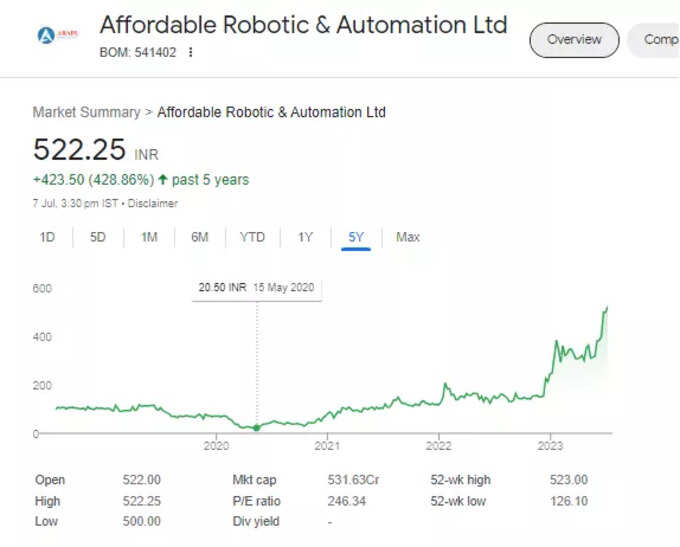This screenshot has height=547, width=680.
Task: Choose the 1M chart range
Action: tap(149, 237)
